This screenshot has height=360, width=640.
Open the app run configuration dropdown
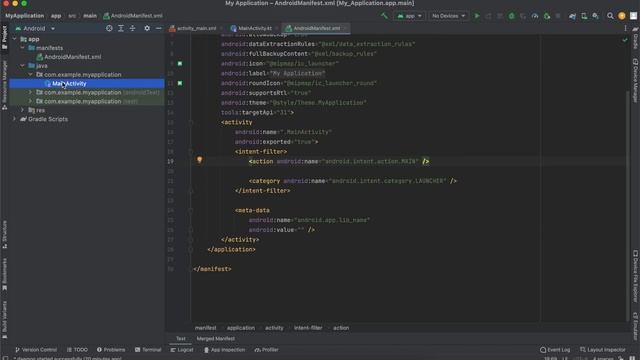(x=409, y=16)
